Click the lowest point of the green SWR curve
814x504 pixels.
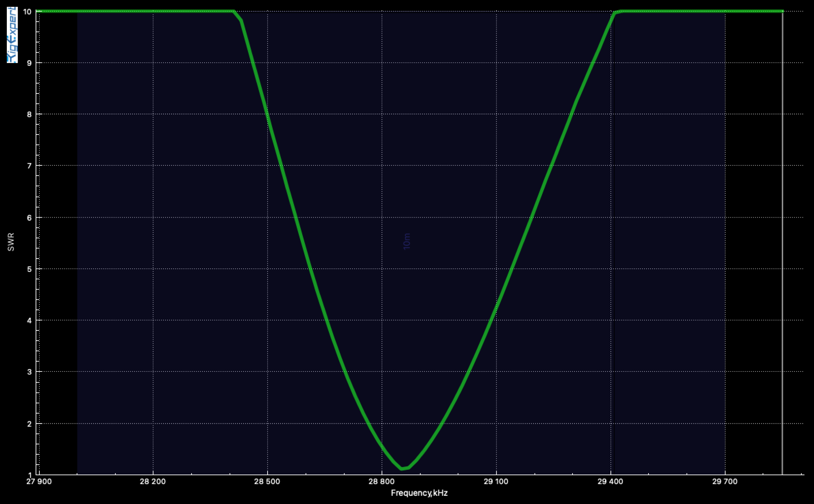coord(402,469)
